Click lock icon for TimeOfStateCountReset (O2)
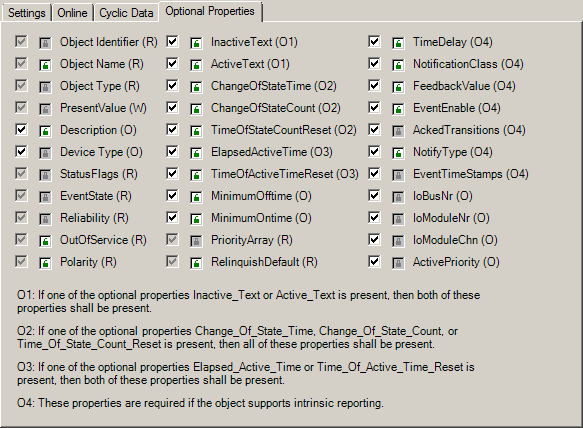 tap(196, 131)
